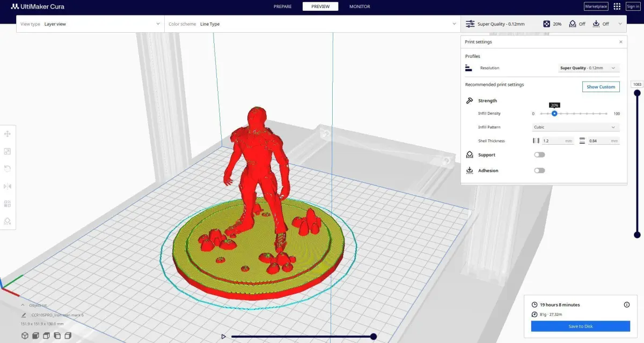Click the Infill Density slider handle
Screen dimensions: 644x343
554,114
